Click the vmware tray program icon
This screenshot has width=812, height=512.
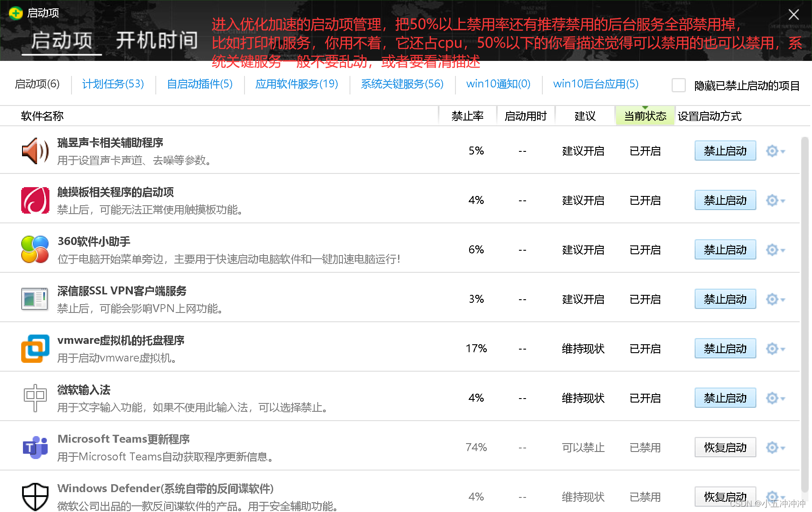tap(35, 349)
